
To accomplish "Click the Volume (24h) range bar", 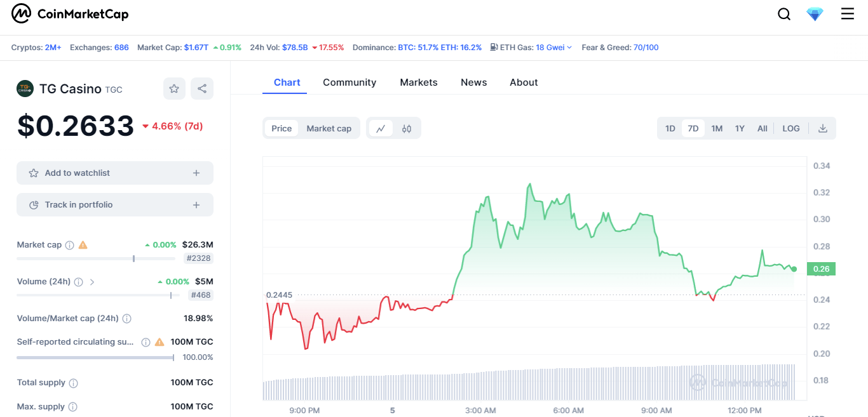I will (x=98, y=295).
